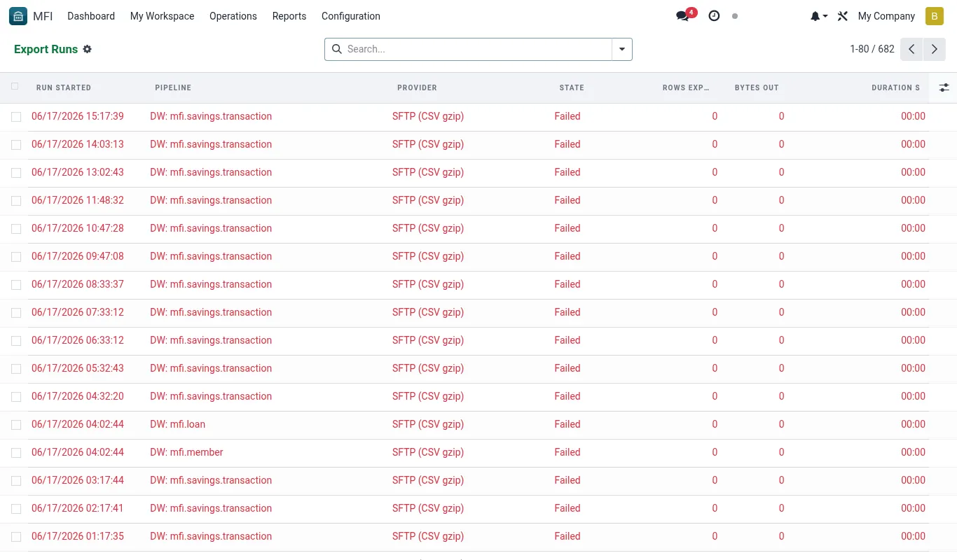Select the 06:33:12 run checkbox
957x560 pixels.
click(16, 341)
